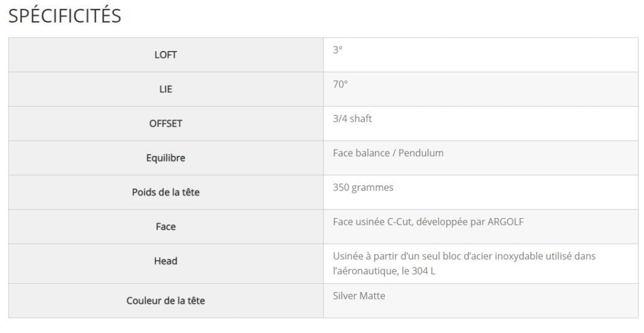
Task: Click the 350 grammes value
Action: (363, 187)
